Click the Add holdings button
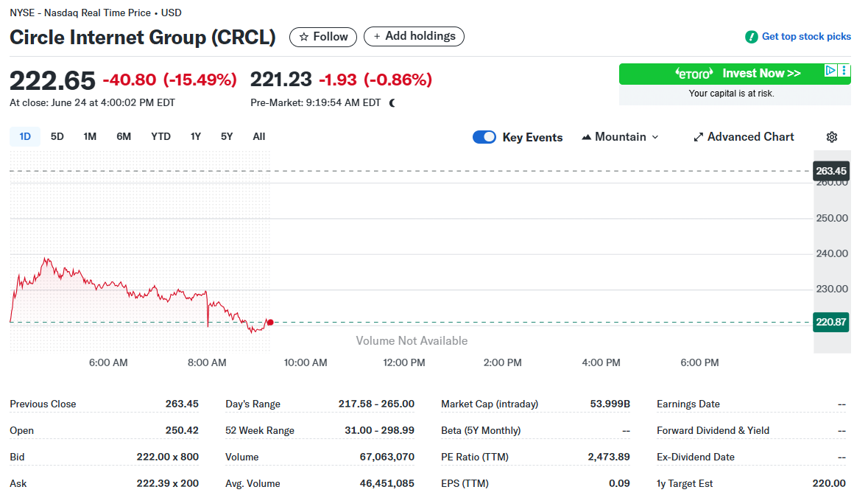Screen dimensions: 868x498 414,37
